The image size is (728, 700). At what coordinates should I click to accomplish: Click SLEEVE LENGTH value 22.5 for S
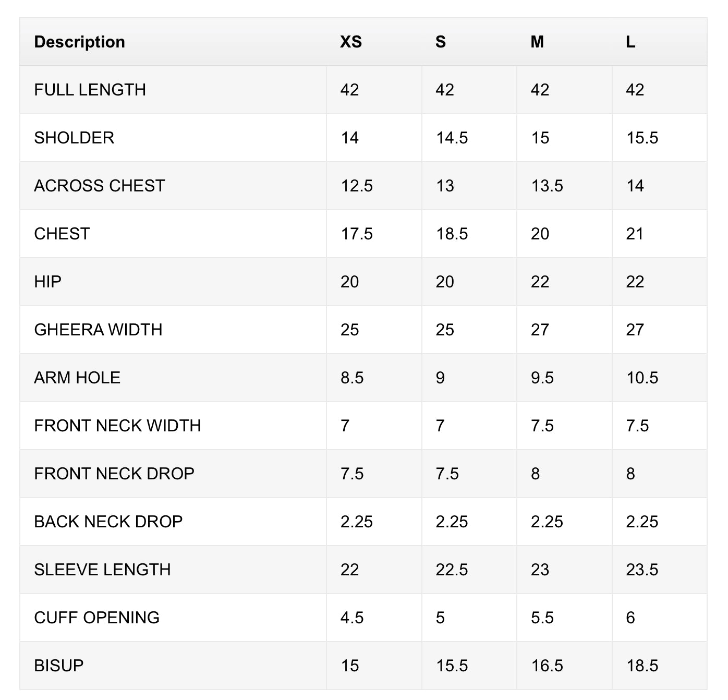click(452, 570)
